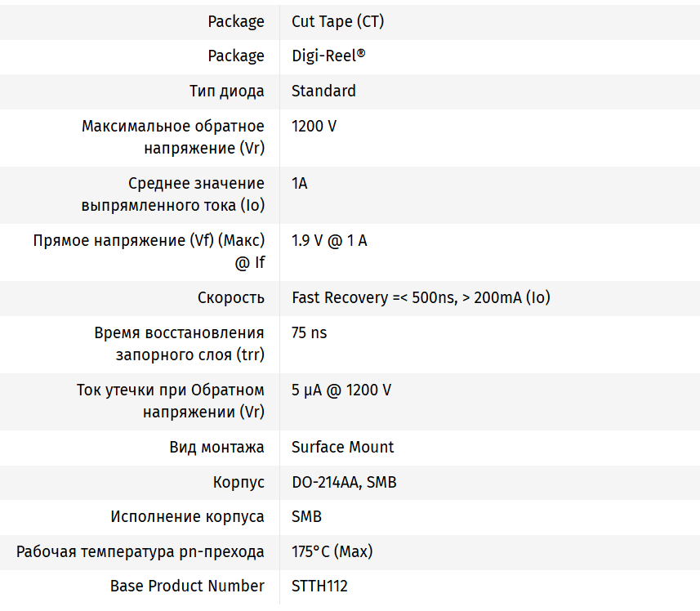Click the 'Среднее значение выпрямленного тока' label
Image resolution: width=700 pixels, height=611 pixels.
(x=173, y=194)
